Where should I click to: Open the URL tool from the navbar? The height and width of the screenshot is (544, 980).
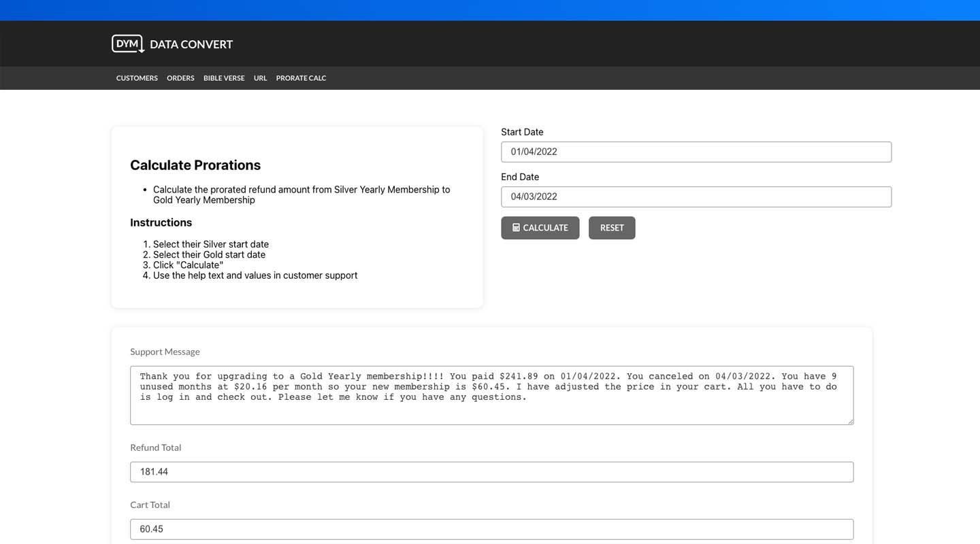pyautogui.click(x=260, y=78)
